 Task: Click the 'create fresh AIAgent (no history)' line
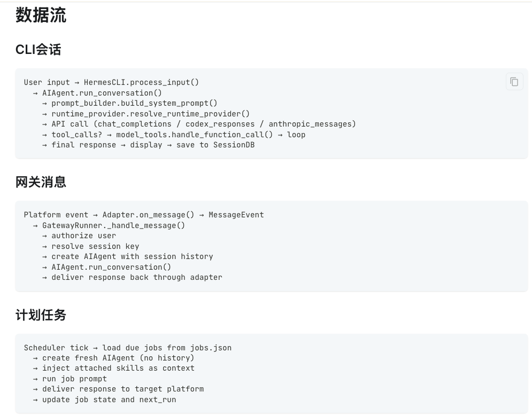118,358
